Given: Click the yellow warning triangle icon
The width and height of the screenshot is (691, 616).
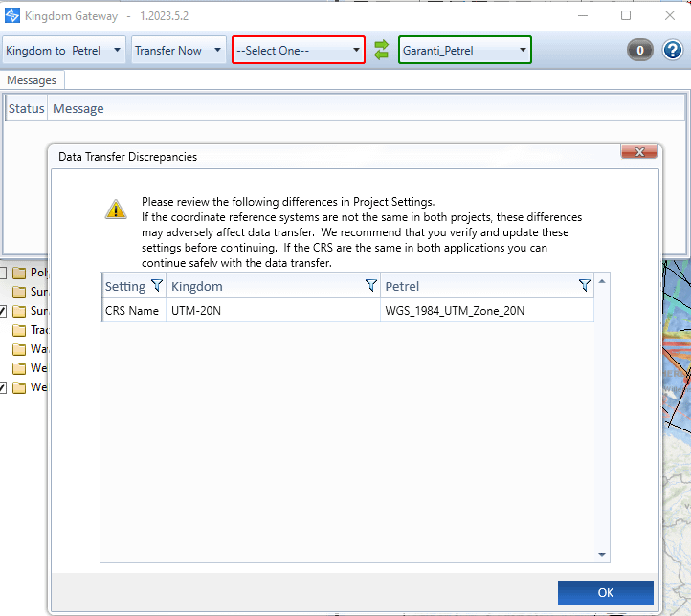Looking at the screenshot, I should pos(116,209).
